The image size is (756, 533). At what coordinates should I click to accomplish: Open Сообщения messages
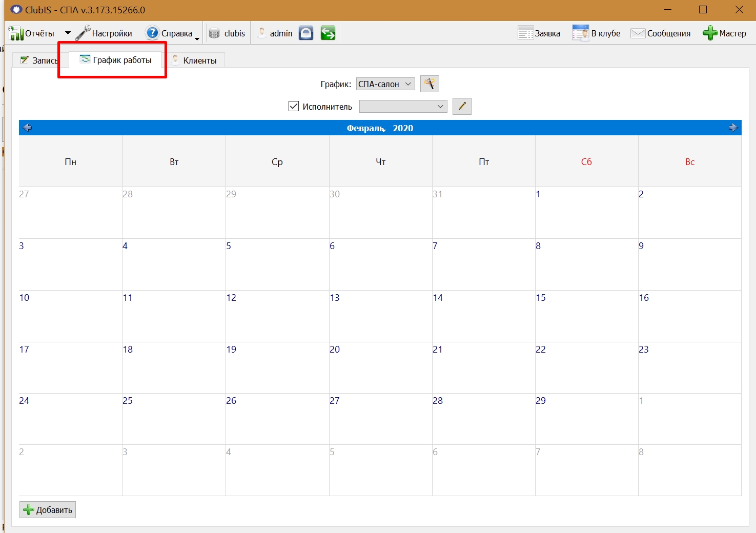click(x=660, y=33)
